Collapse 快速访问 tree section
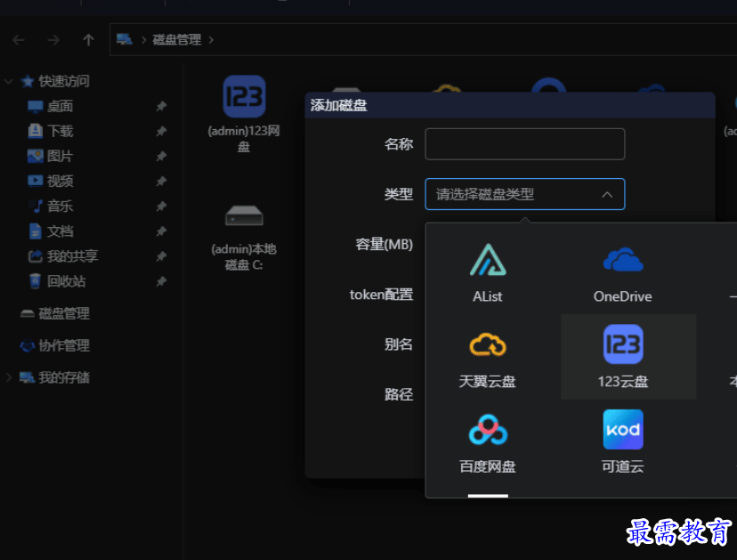The image size is (737, 560). (x=9, y=81)
